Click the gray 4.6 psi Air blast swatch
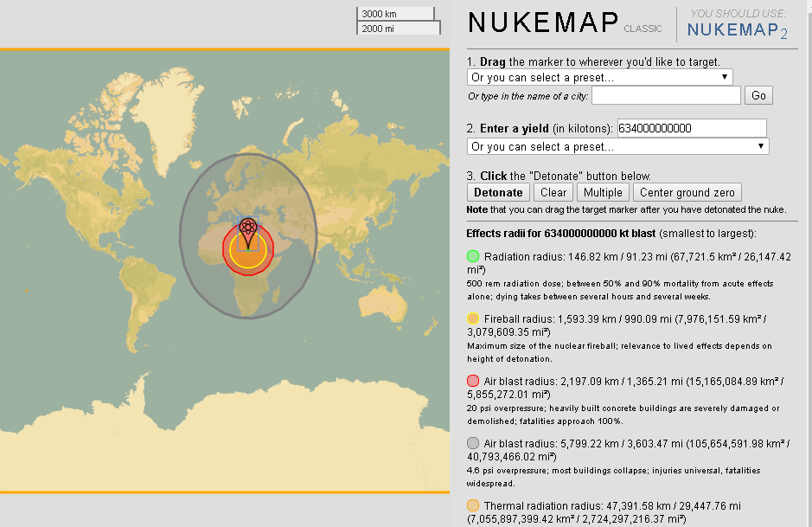The height and width of the screenshot is (527, 812). 473,443
